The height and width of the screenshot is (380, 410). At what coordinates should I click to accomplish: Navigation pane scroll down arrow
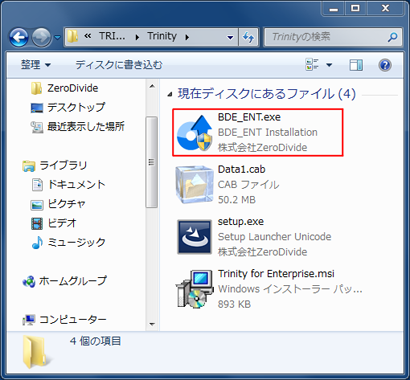click(152, 324)
